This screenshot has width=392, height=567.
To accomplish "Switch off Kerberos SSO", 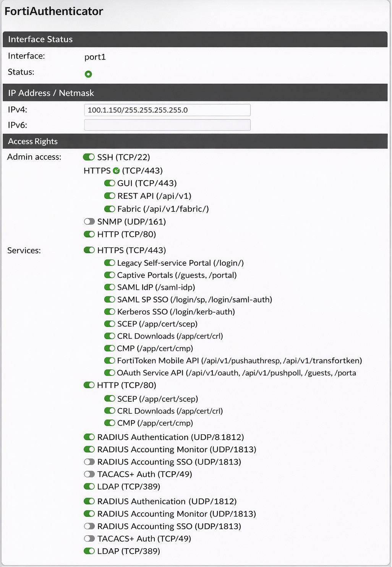I will point(110,312).
